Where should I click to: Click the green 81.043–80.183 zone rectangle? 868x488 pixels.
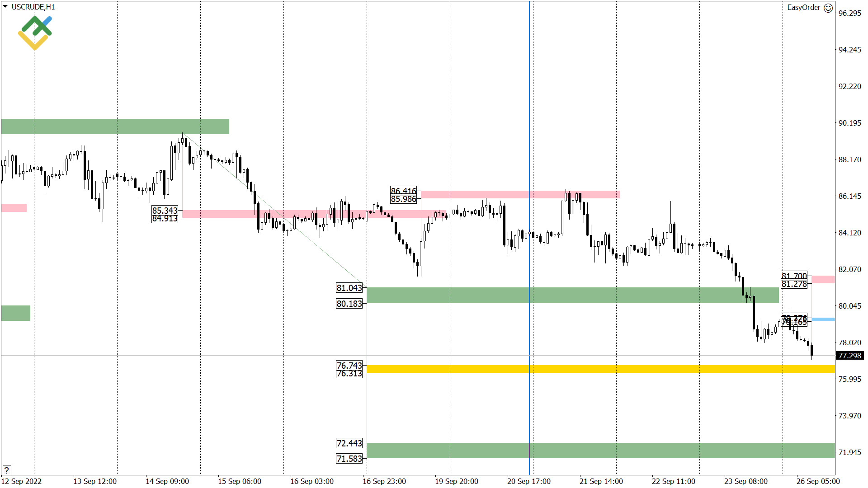click(572, 295)
